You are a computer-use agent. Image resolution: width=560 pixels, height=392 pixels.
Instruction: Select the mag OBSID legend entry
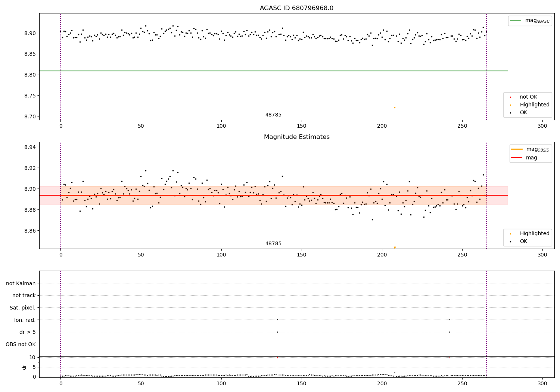tap(530, 149)
